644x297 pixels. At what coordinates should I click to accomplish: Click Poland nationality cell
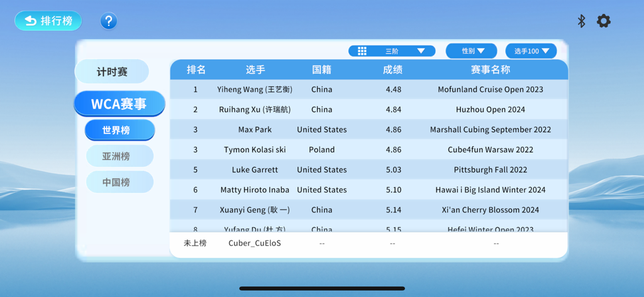(321, 149)
